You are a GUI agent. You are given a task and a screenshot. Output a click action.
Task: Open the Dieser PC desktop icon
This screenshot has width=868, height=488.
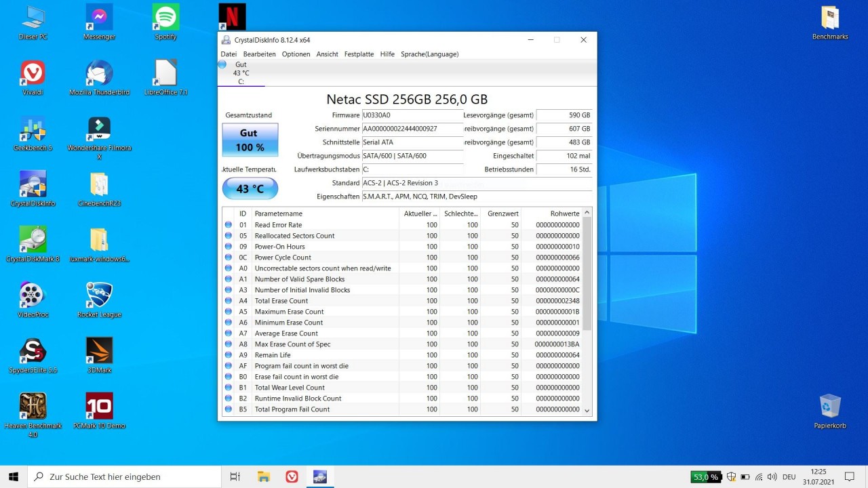pyautogui.click(x=33, y=22)
